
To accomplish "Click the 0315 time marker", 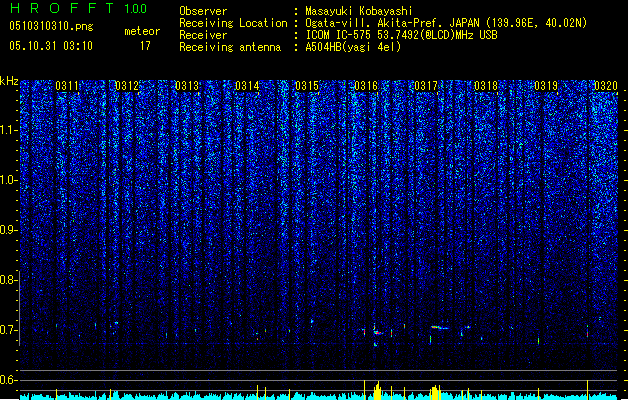I will tap(306, 86).
